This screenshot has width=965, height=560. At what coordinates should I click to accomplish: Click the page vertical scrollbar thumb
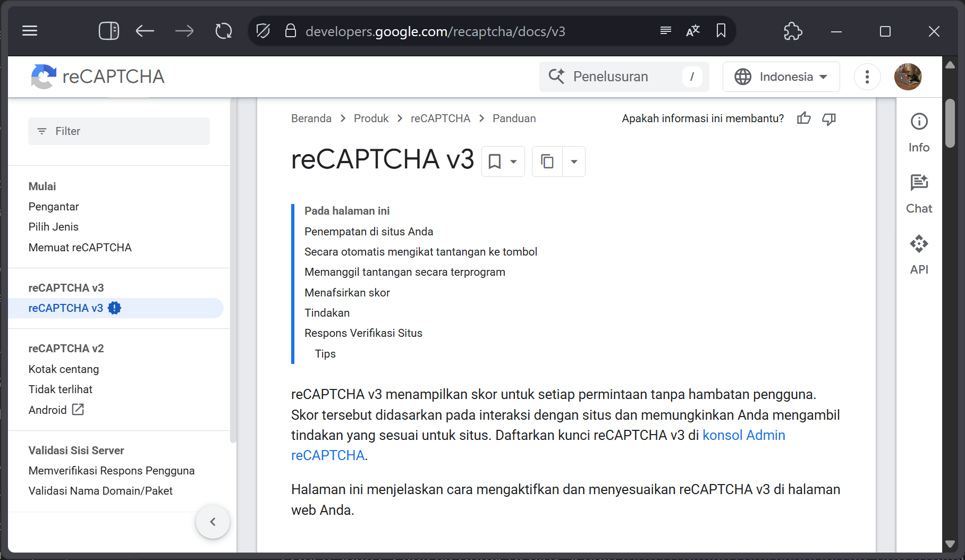[x=950, y=123]
